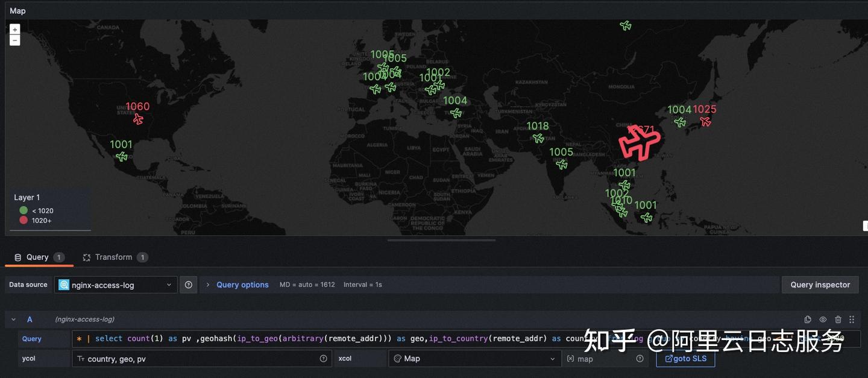Click inside the ycol input showing country, geo, pv

(181, 358)
